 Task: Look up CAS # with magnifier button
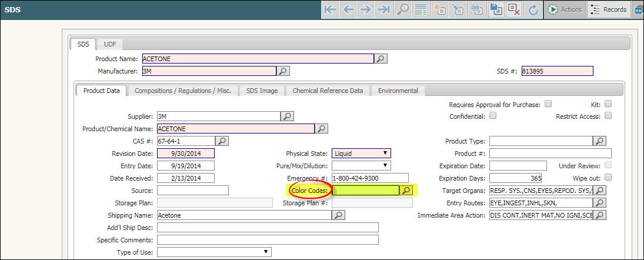coord(222,141)
